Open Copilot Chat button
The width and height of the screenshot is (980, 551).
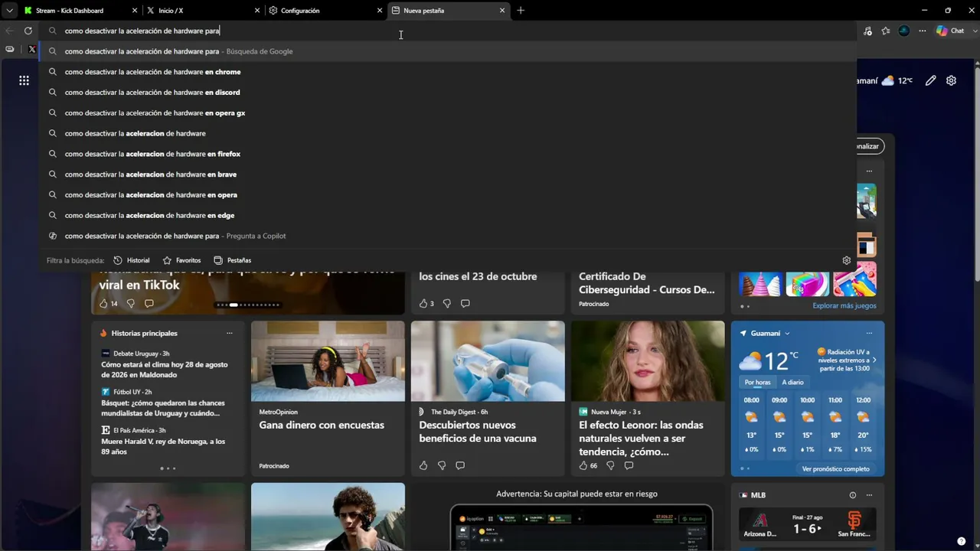click(x=950, y=31)
